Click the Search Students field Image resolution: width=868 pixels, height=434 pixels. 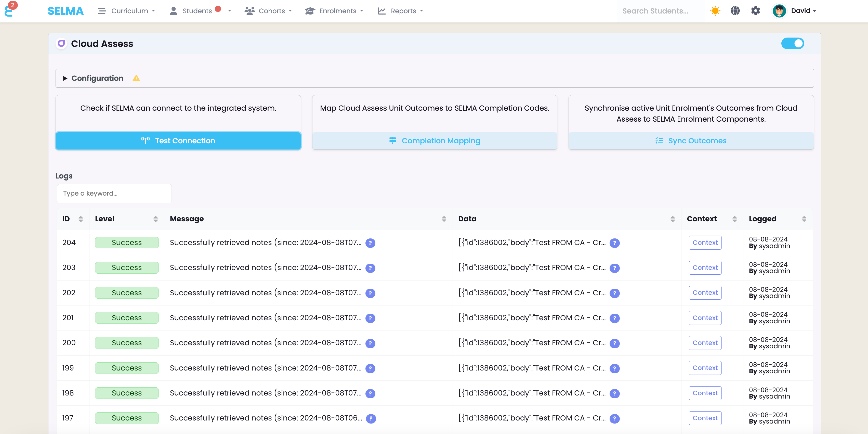[661, 11]
